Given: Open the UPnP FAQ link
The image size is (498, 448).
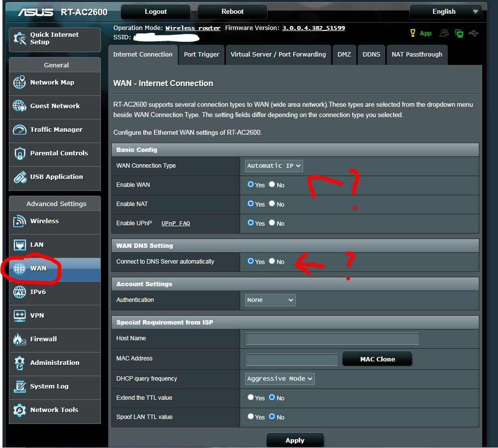Looking at the screenshot, I should [176, 223].
